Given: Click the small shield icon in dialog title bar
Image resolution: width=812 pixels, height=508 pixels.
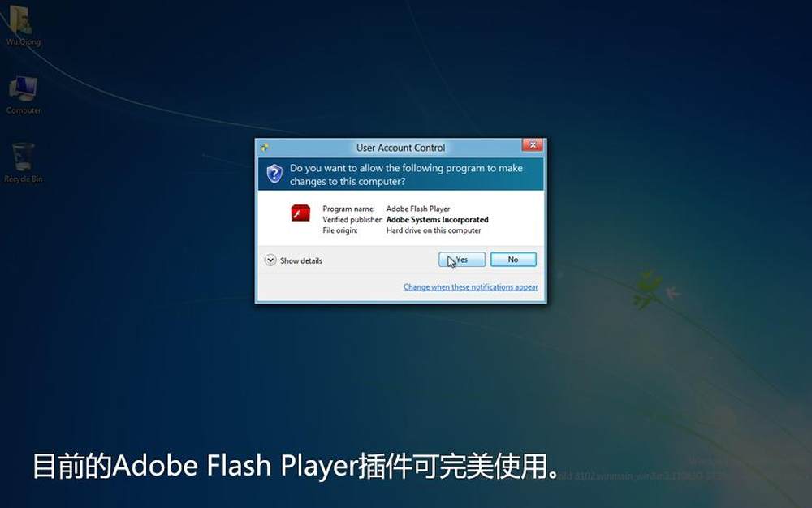Looking at the screenshot, I should click(x=265, y=148).
